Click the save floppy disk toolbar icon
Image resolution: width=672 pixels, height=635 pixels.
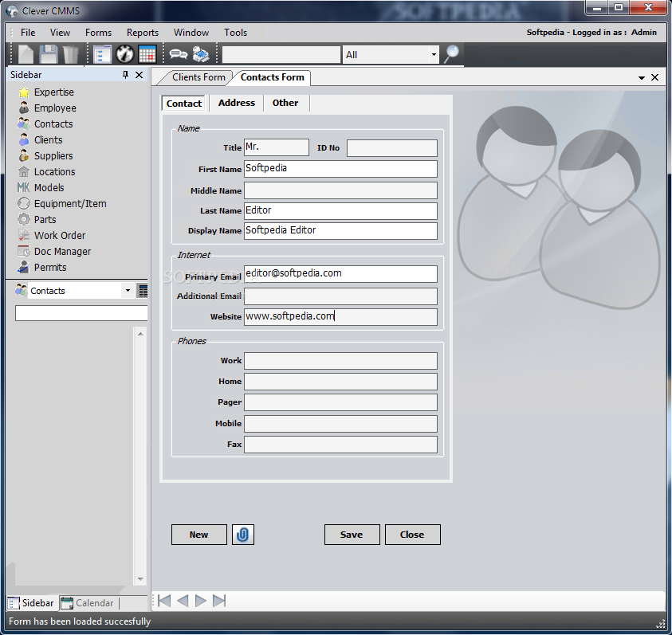[x=48, y=54]
